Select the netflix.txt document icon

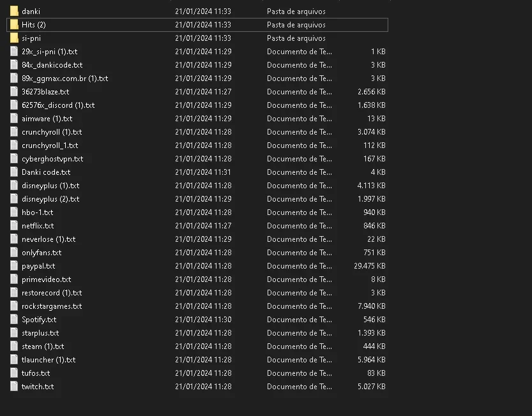point(14,225)
